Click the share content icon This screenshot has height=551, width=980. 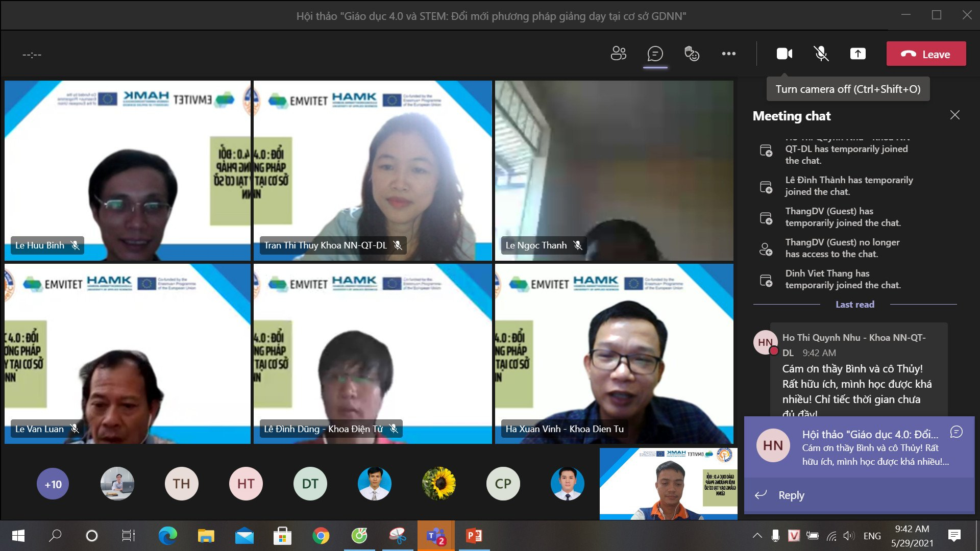coord(857,54)
